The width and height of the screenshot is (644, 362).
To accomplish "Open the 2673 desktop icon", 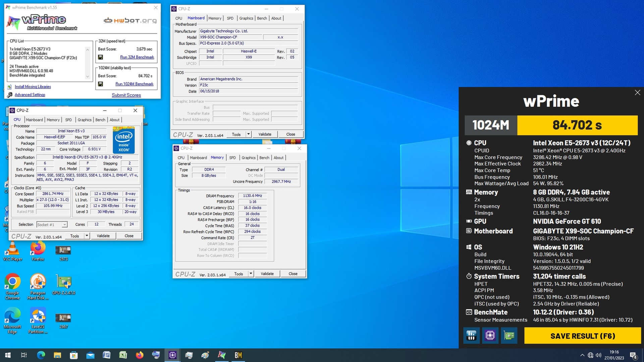I will pos(63,253).
